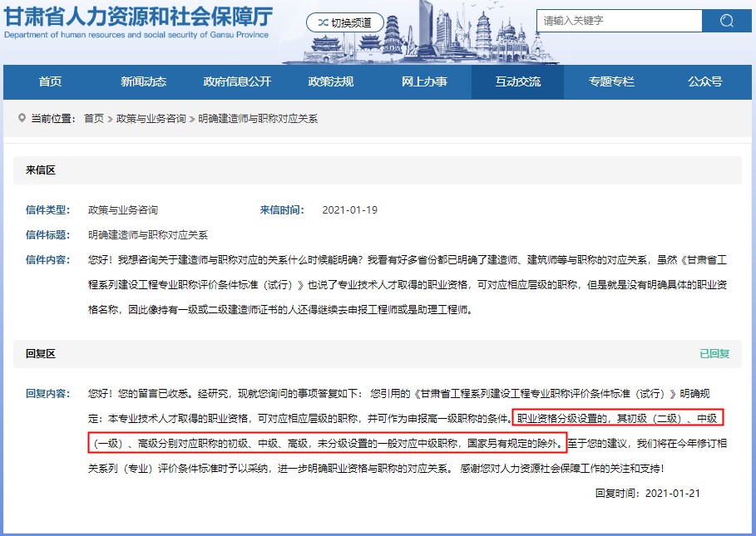The image size is (756, 536).
Task: Select 政策法规 from the navigation bar
Action: click(329, 83)
